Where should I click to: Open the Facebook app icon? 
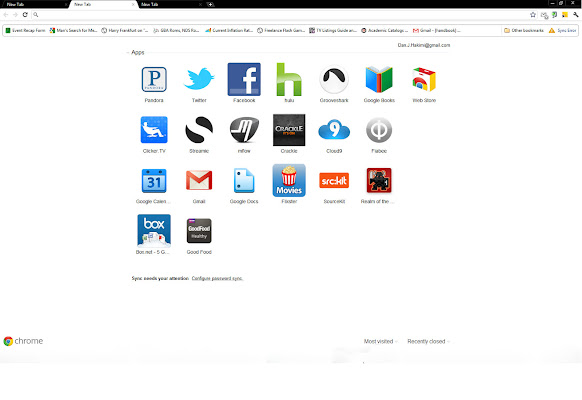244,79
